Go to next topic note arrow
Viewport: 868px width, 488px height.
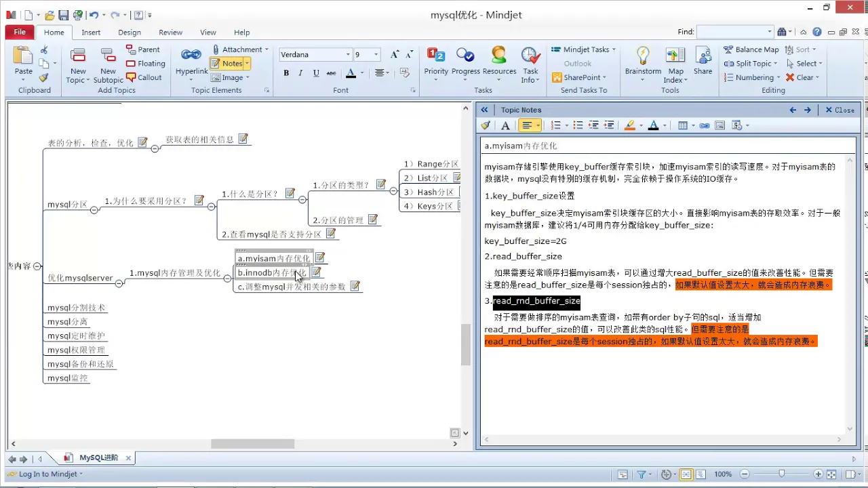pos(807,110)
